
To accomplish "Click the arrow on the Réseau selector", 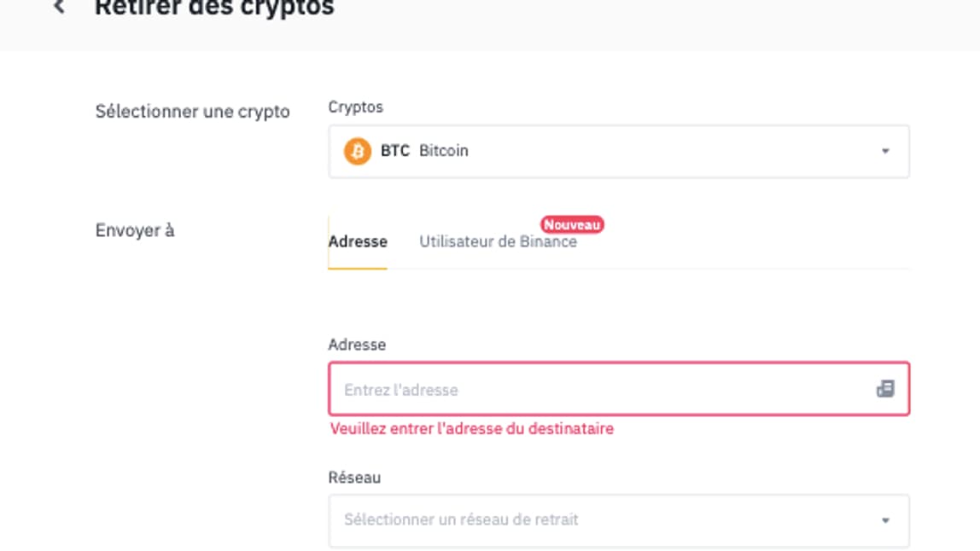I will coord(885,519).
